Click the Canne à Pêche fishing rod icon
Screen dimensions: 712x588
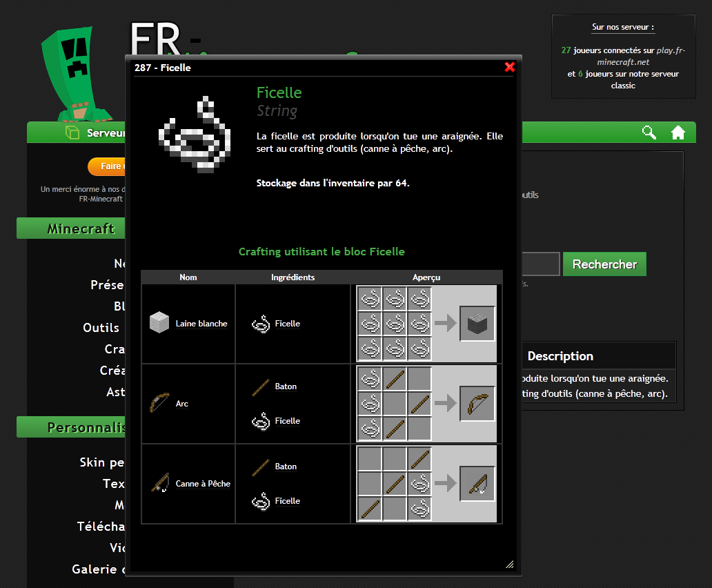(160, 482)
